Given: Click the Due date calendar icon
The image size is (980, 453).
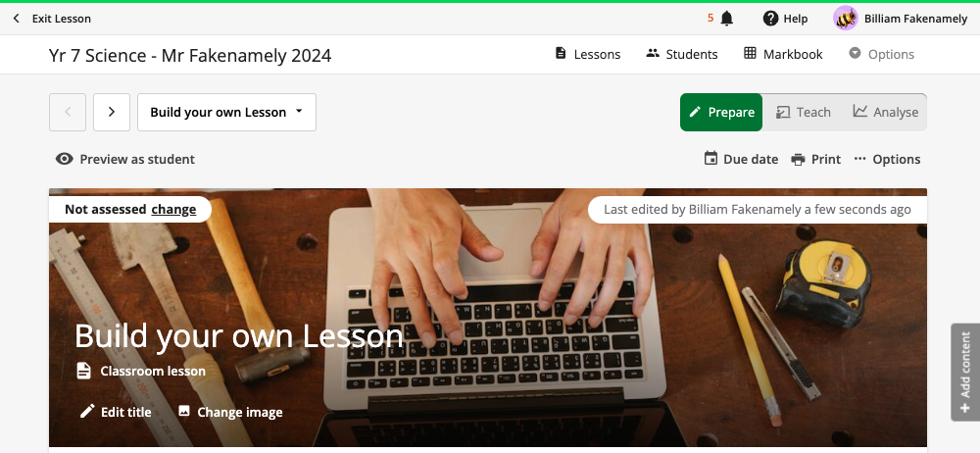Looking at the screenshot, I should pyautogui.click(x=710, y=159).
